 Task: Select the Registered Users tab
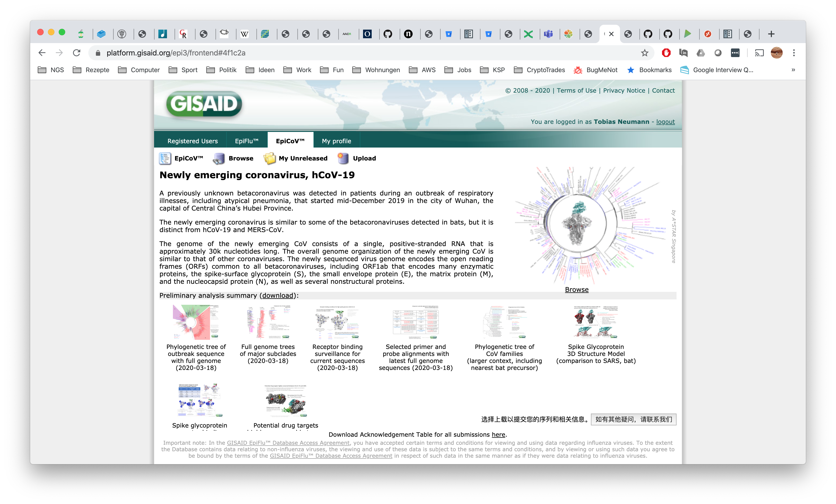[192, 141]
